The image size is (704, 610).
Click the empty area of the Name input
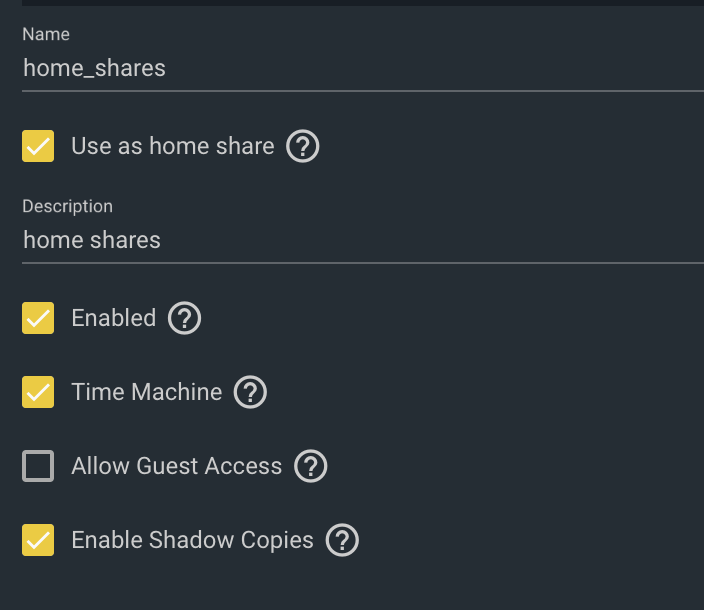(x=431, y=68)
